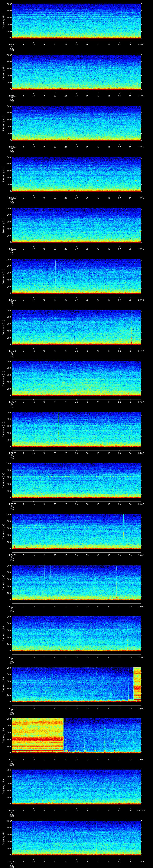Click the "11:44:00" start time label
Viewport: 153px width, 868px height.
click(x=12, y=44)
